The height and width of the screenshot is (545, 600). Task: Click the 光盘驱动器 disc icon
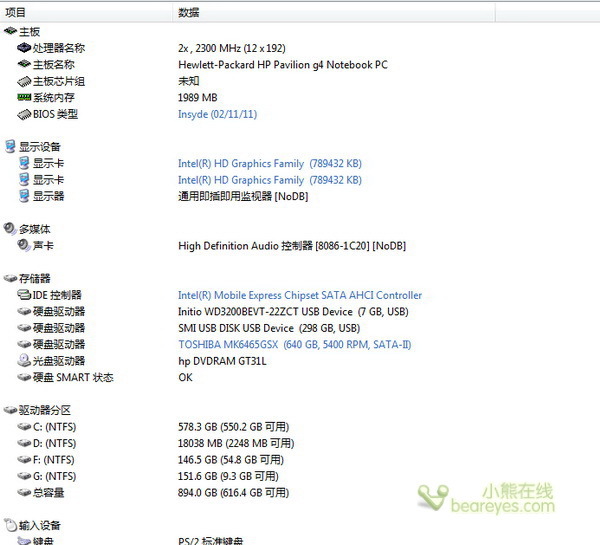tap(24, 360)
